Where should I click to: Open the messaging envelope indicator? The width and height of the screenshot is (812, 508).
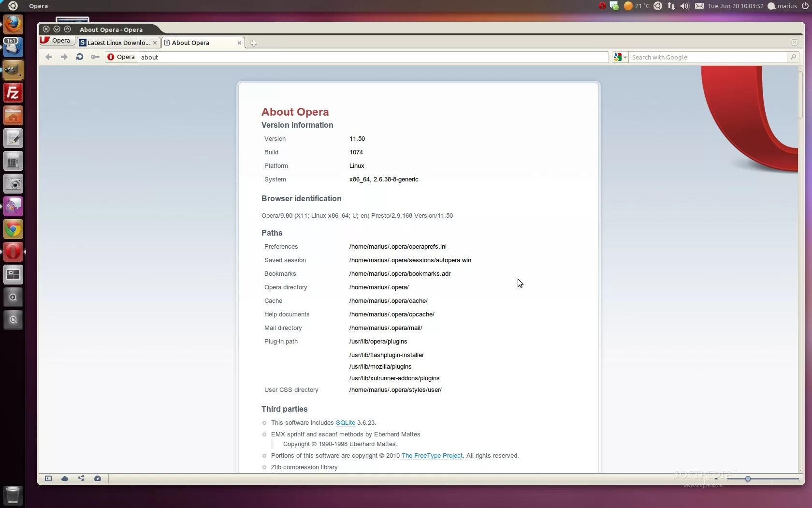699,6
